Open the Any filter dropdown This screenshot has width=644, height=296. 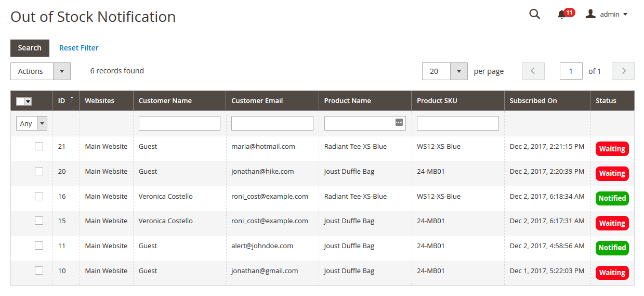tap(32, 123)
